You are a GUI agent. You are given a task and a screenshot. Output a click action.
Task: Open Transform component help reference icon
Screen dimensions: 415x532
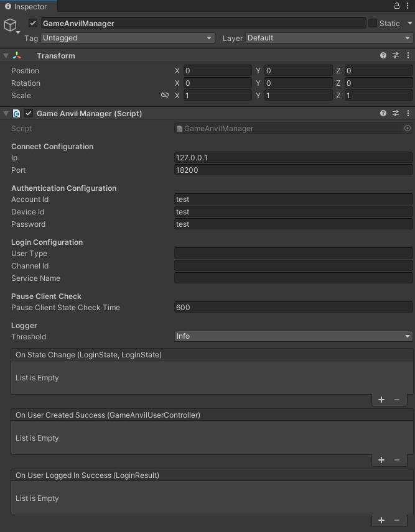point(383,55)
